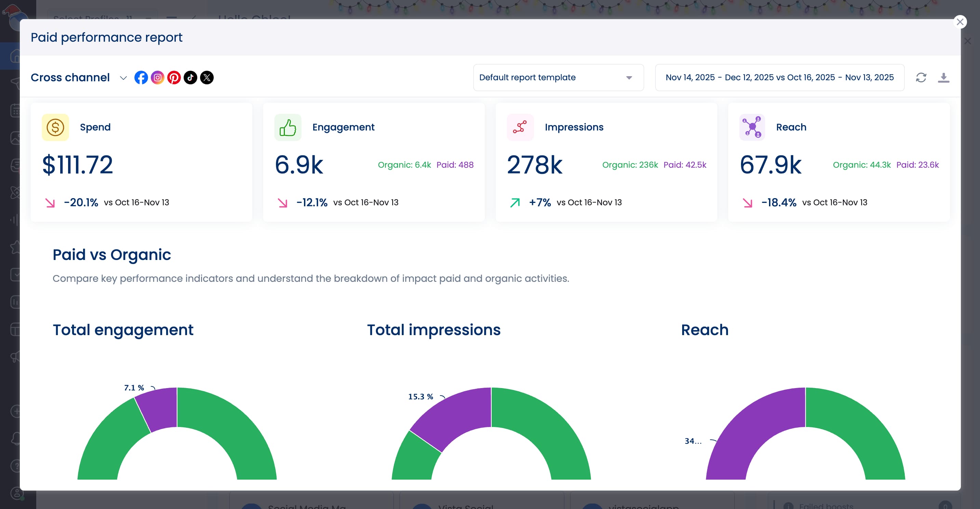
Task: Open the Home icon in the sidebar
Action: [x=16, y=56]
